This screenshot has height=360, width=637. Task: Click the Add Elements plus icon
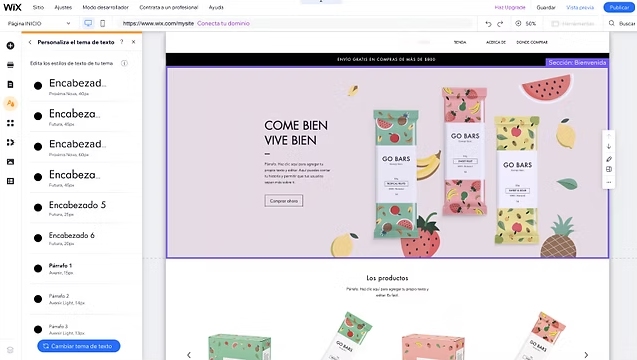click(11, 46)
